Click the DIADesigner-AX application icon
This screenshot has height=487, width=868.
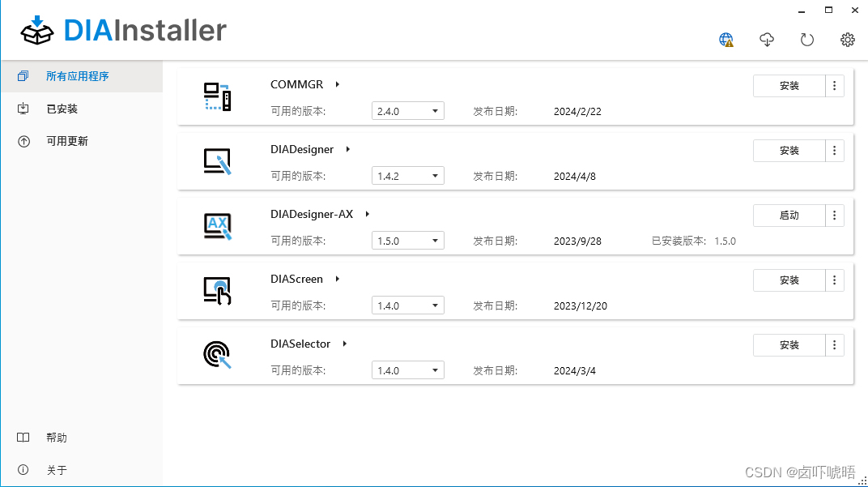pyautogui.click(x=217, y=226)
